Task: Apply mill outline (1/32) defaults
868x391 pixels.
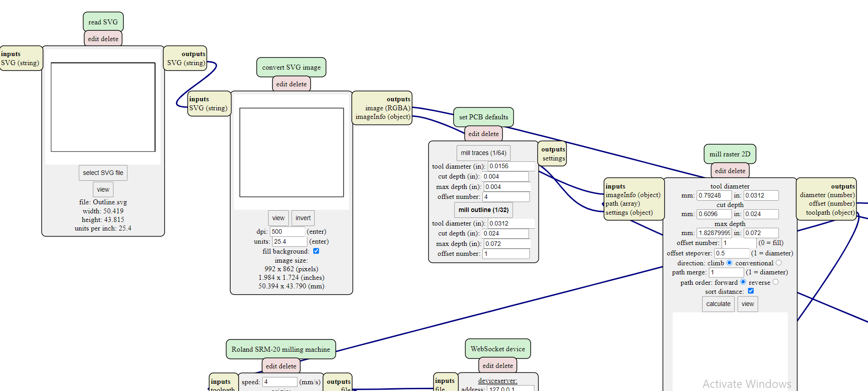Action: coord(484,210)
